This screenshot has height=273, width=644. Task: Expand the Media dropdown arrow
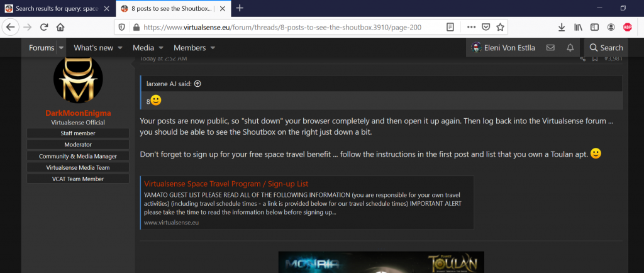pyautogui.click(x=161, y=48)
